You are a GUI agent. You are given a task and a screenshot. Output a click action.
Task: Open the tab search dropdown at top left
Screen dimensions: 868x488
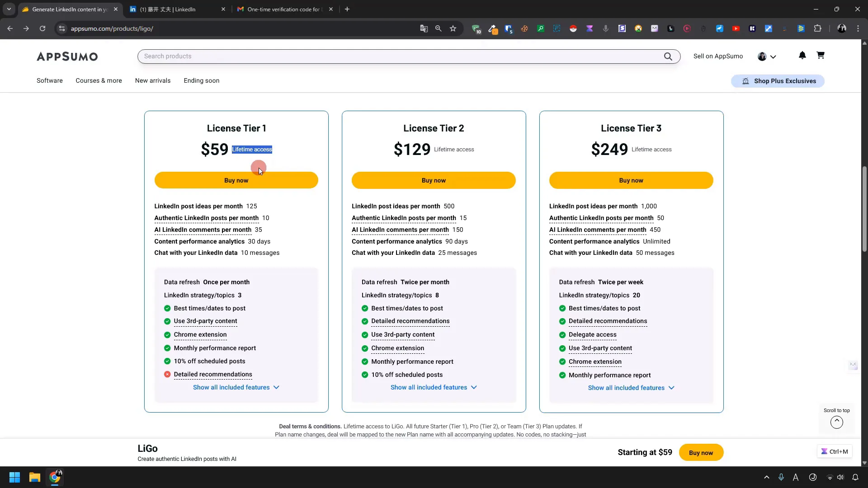click(x=9, y=9)
